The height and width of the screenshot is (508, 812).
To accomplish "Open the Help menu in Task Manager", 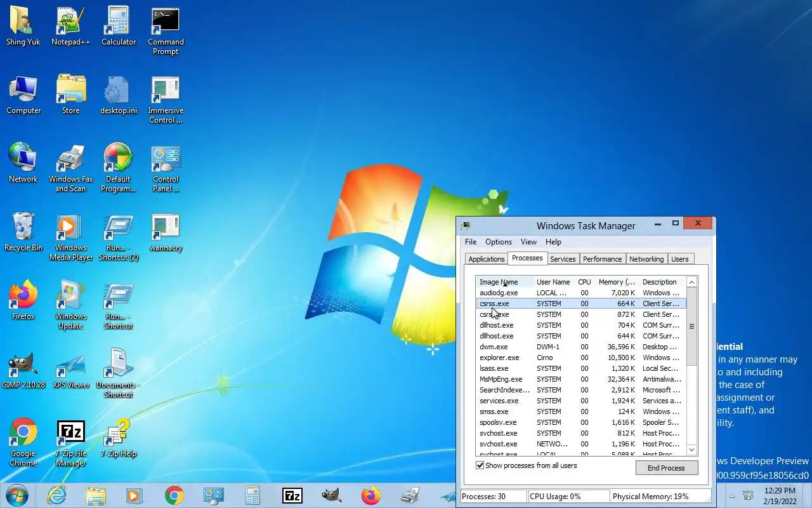I will tap(553, 242).
